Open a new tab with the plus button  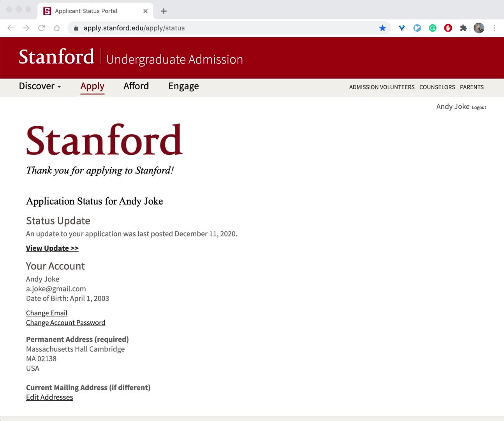(x=164, y=11)
